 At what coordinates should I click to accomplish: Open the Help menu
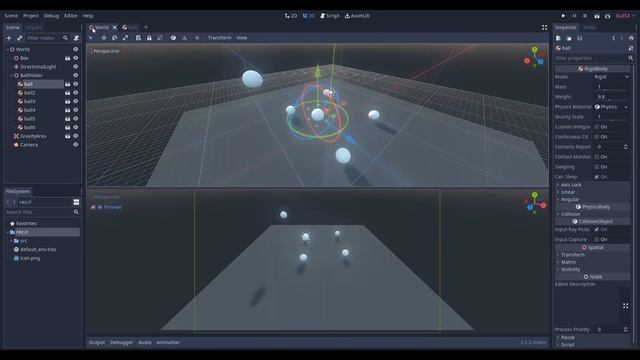(x=88, y=16)
